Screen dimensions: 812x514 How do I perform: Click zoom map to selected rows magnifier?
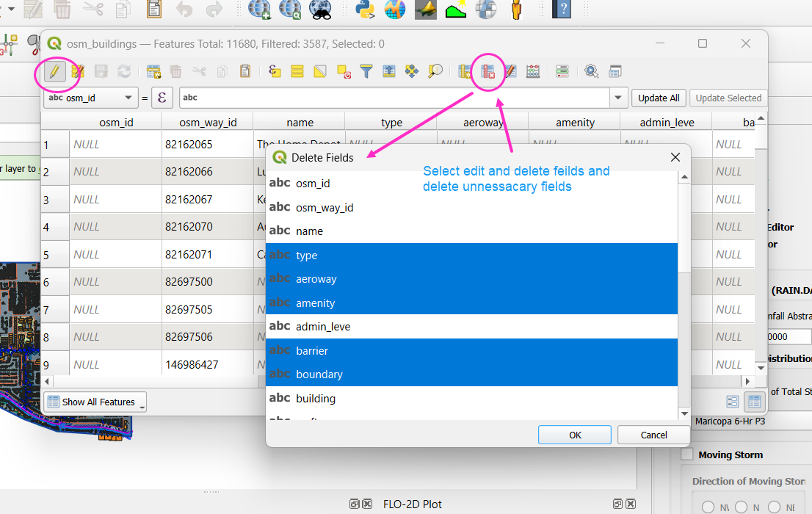[x=435, y=71]
